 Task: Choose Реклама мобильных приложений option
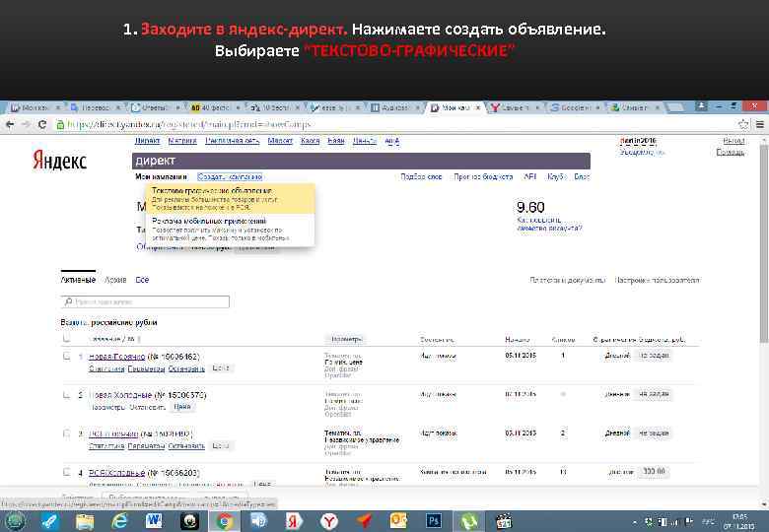point(231,229)
